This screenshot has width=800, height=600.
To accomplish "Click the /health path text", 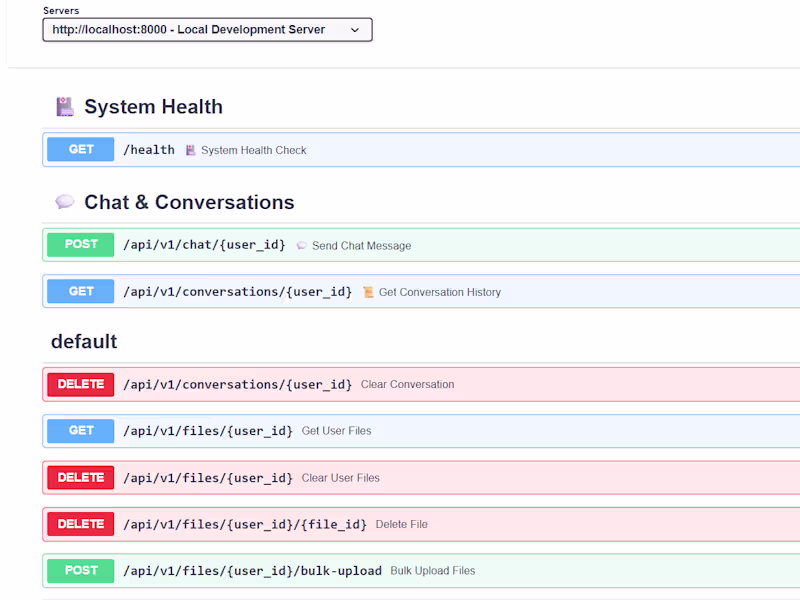I will tap(149, 150).
